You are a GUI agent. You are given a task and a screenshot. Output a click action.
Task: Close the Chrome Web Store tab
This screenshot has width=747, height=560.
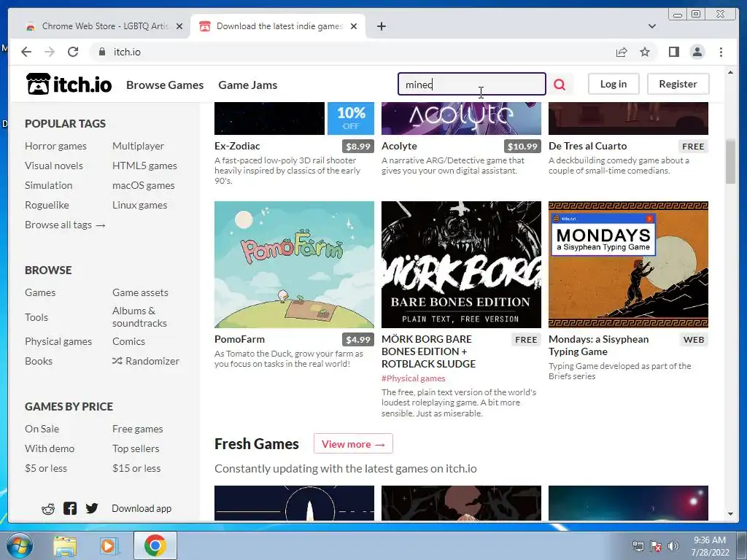click(x=179, y=26)
